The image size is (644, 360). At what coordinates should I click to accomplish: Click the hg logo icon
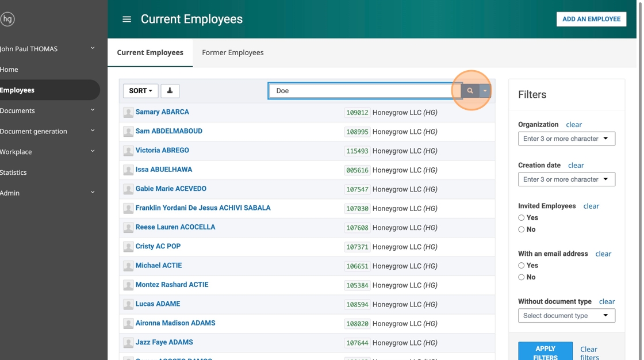[7, 20]
